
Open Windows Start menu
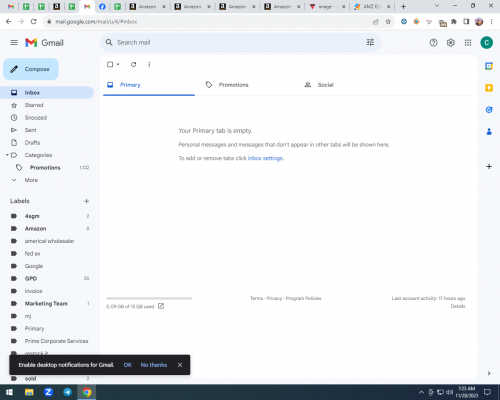coord(9,392)
